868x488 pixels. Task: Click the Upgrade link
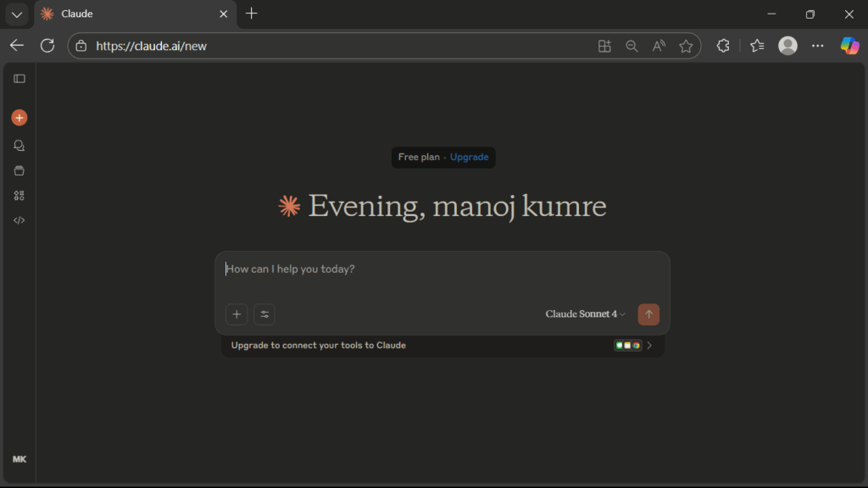click(x=469, y=158)
